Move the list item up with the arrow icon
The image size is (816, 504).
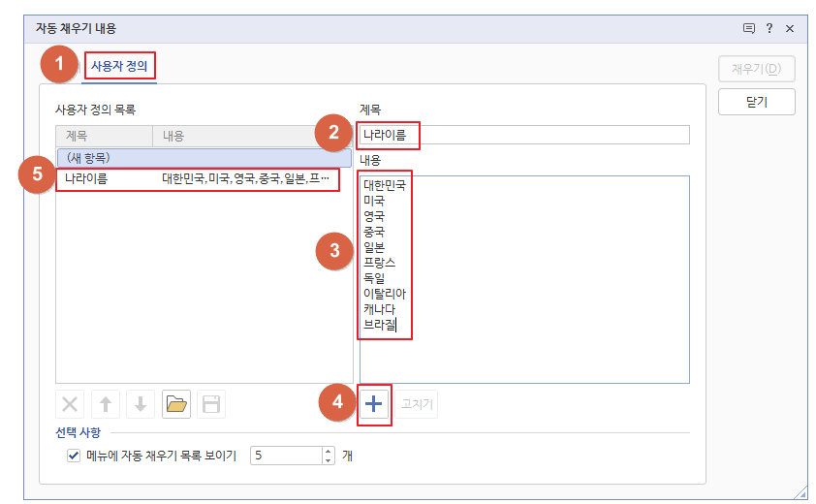tap(105, 404)
